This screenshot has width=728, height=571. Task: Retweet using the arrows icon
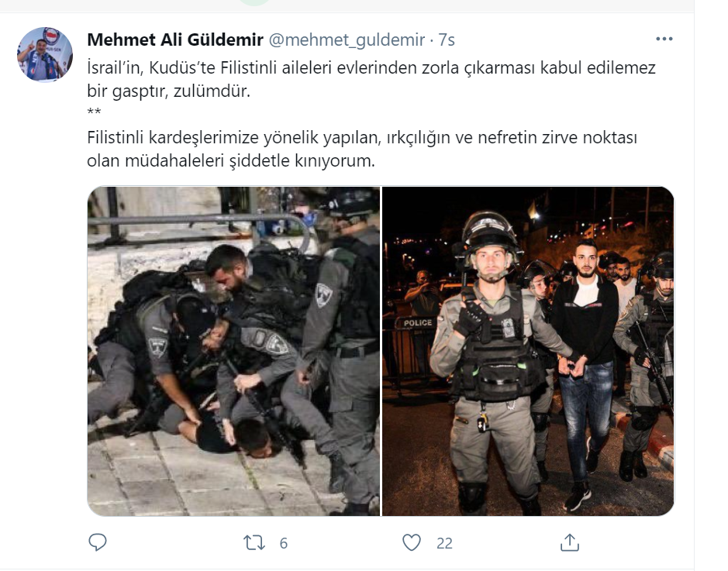coord(254,542)
